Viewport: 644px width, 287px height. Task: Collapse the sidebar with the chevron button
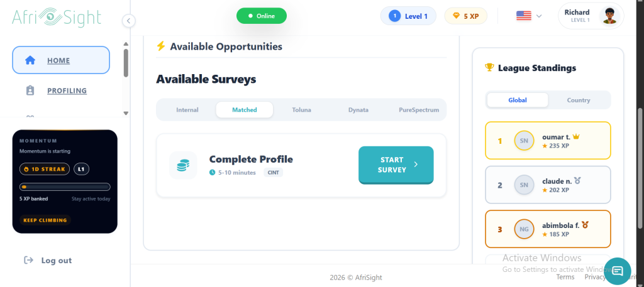click(128, 21)
